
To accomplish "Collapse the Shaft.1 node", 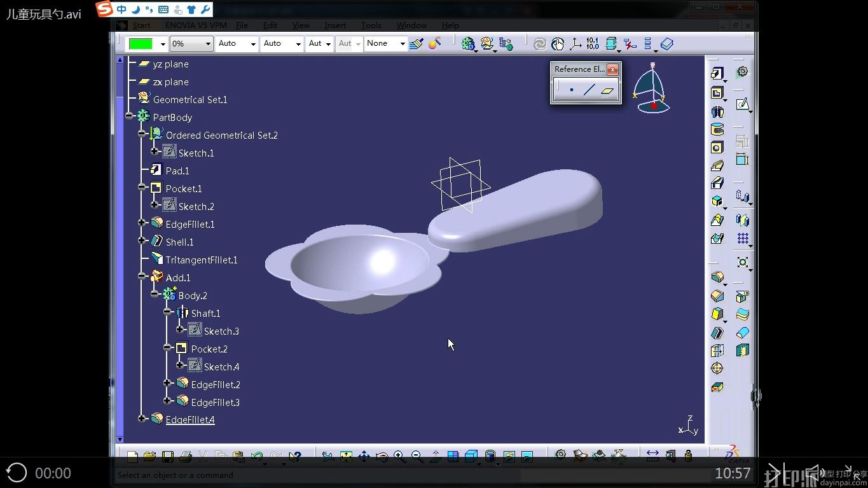I will coord(167,312).
